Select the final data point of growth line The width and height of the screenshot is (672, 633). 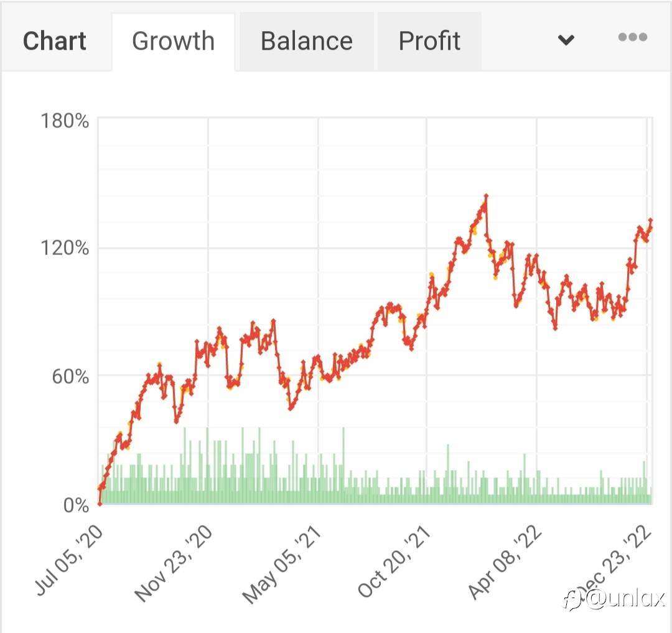coord(651,220)
